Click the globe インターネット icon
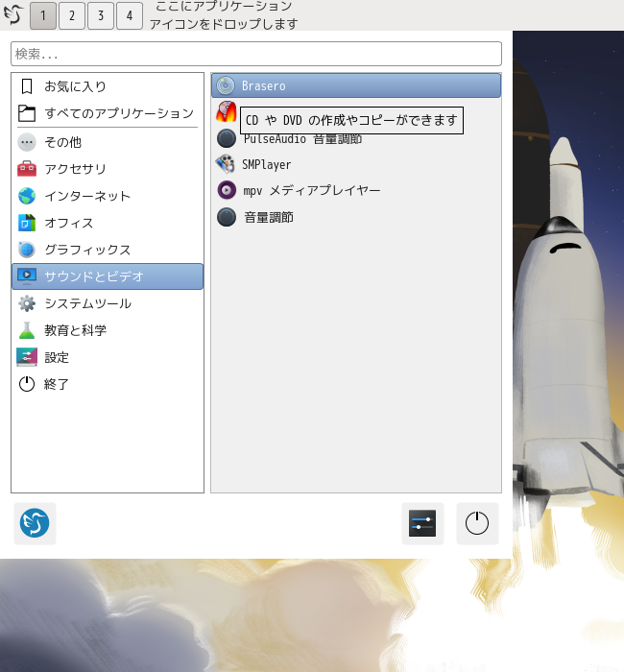 [27, 196]
